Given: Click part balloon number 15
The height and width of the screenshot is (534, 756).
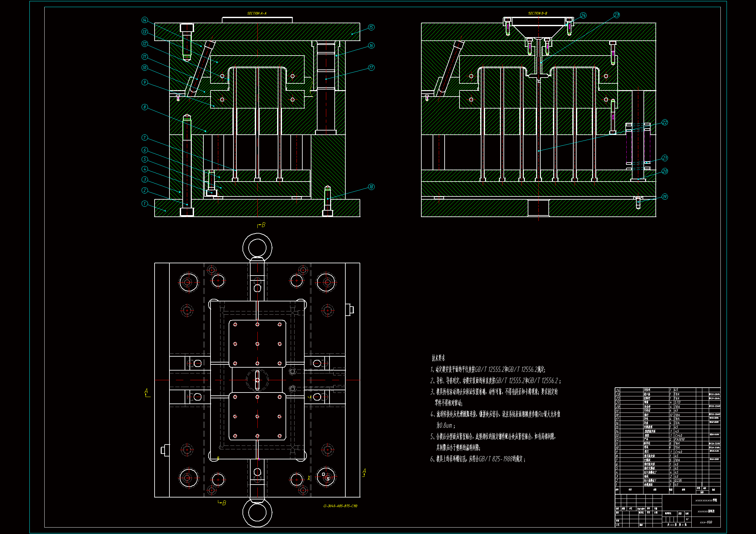Looking at the screenshot, I should tap(371, 27).
